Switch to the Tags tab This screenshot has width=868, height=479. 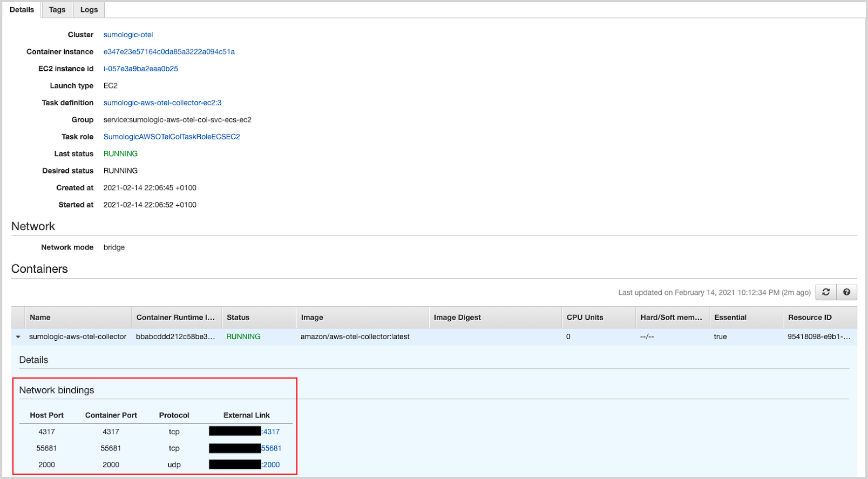pyautogui.click(x=57, y=10)
